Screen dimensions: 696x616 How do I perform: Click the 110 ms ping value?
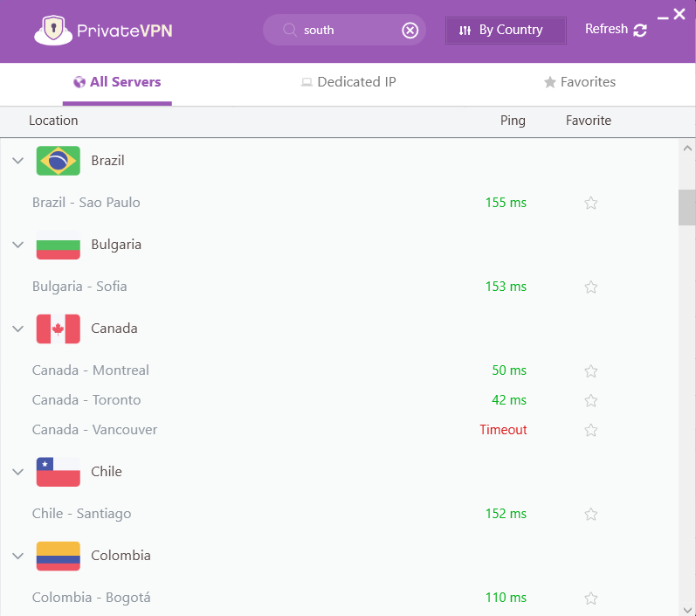click(x=506, y=598)
